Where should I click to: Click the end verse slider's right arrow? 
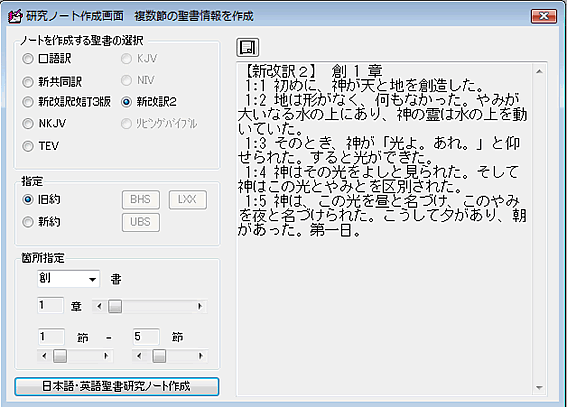point(200,356)
